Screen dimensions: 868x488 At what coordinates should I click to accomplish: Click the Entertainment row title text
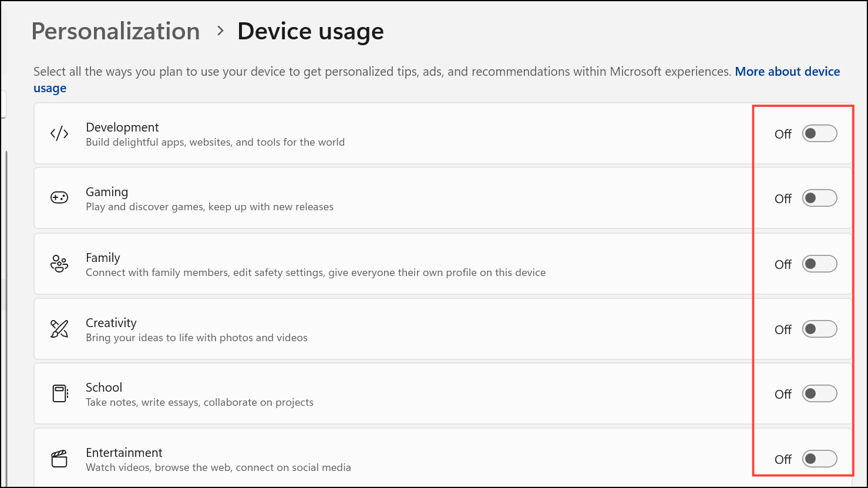pos(124,453)
